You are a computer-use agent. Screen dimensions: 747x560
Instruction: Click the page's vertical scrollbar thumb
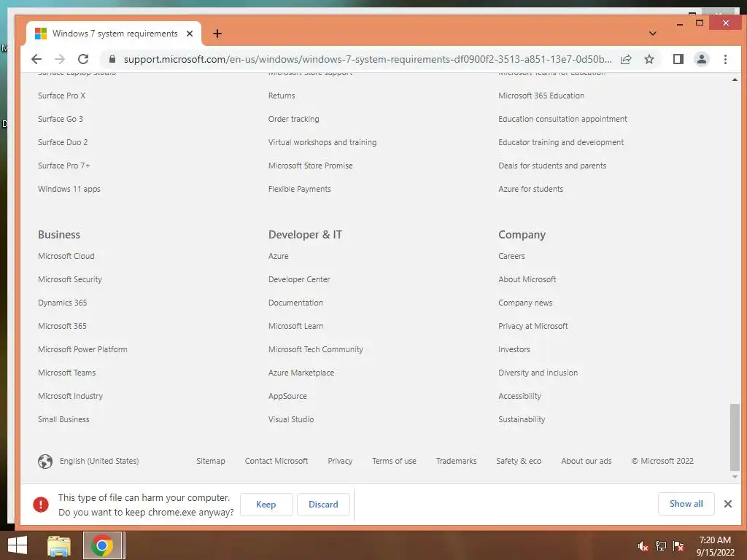[735, 437]
